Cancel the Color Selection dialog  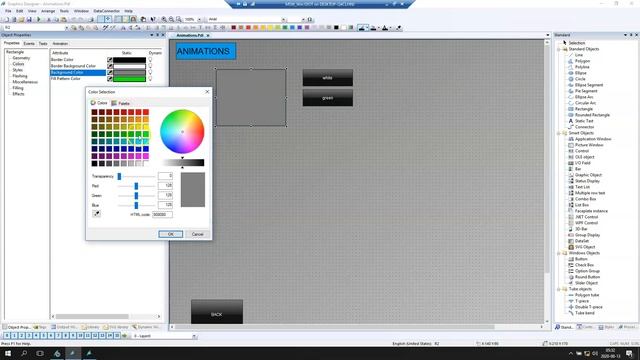tap(198, 234)
